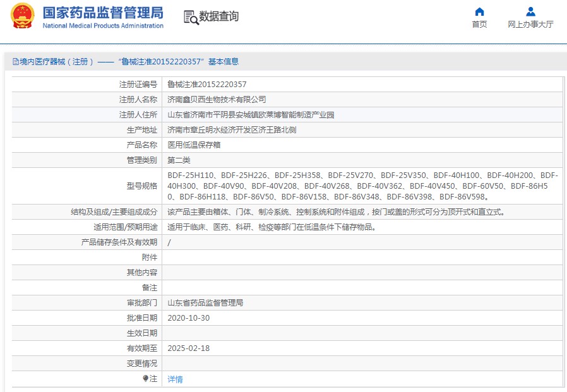Click the 型号规格 row label
This screenshot has height=392, width=567.
(x=141, y=186)
